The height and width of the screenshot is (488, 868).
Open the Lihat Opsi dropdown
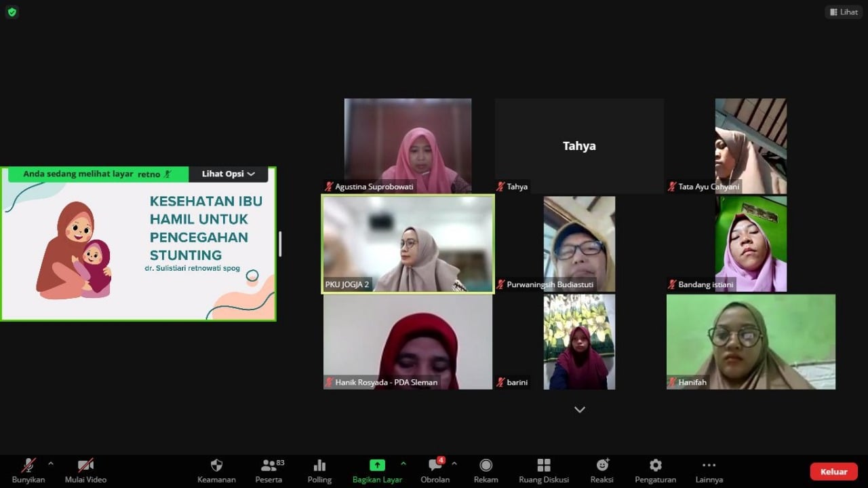[x=229, y=174]
